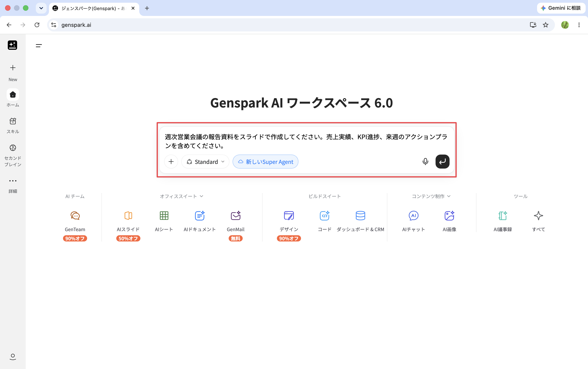
Task: Open セカンドブレイン in the sidebar
Action: coord(13,155)
